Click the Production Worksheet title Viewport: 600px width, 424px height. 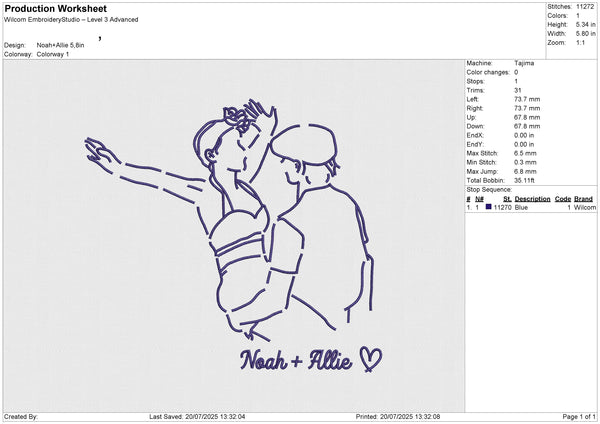55,8
